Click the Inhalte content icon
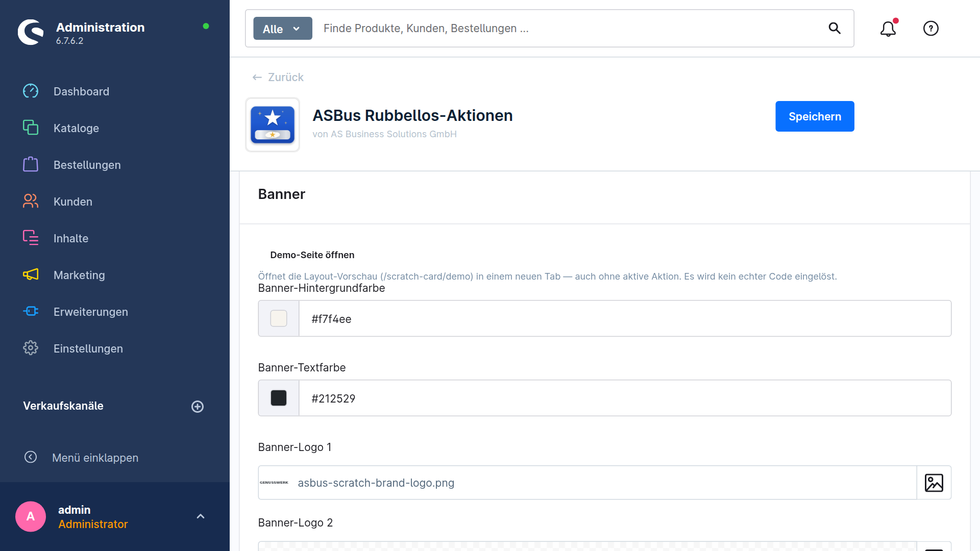The height and width of the screenshot is (551, 980). [x=31, y=238]
